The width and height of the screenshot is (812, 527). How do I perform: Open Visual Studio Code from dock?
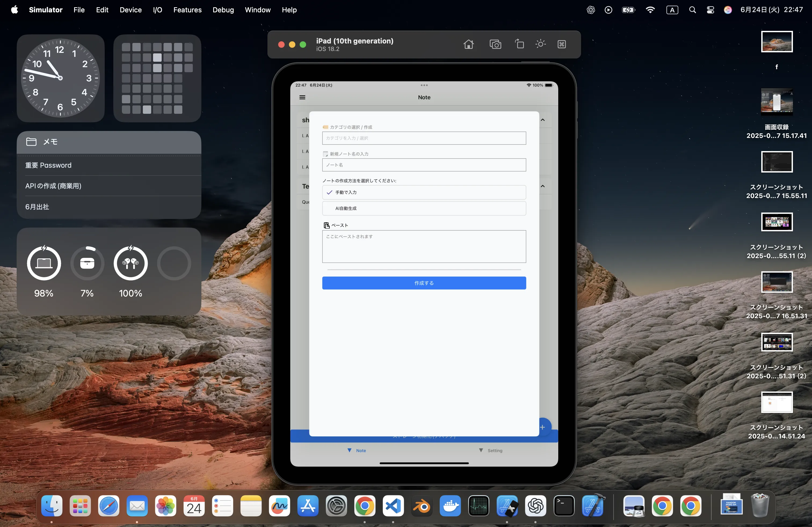(393, 506)
